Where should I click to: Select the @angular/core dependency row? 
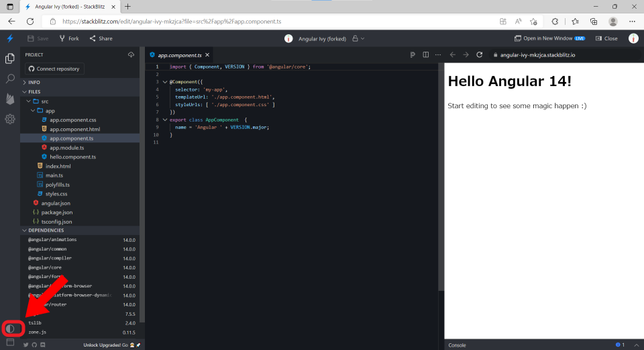[x=80, y=267]
